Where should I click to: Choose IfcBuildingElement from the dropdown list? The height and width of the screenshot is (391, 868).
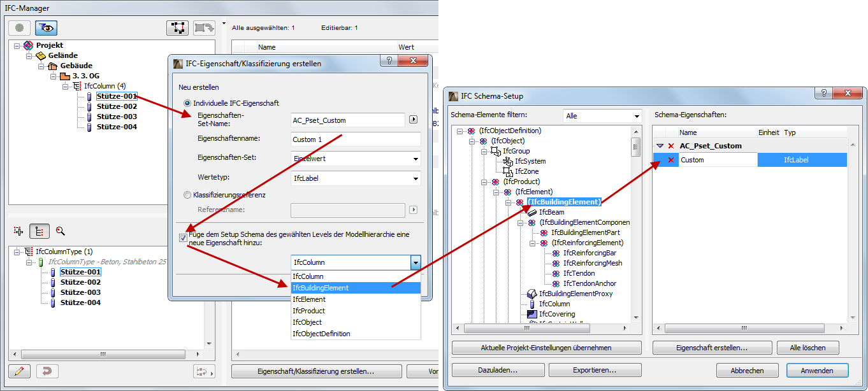point(356,288)
